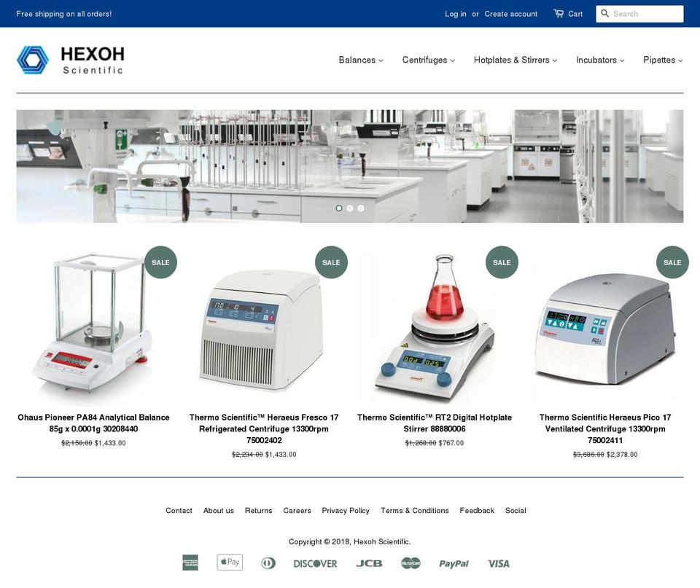This screenshot has width=700, height=588.
Task: Click the $2,234.00 struck-through price
Action: 247,455
